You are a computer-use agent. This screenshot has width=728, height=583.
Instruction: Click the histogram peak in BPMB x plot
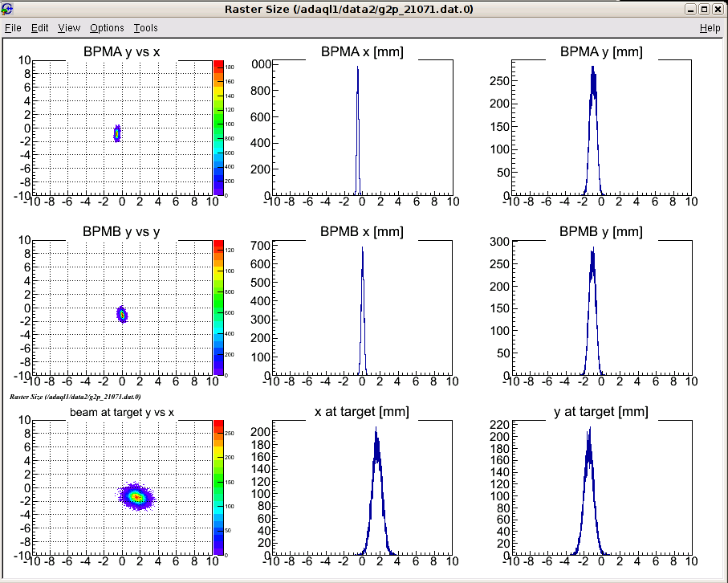pyautogui.click(x=362, y=248)
